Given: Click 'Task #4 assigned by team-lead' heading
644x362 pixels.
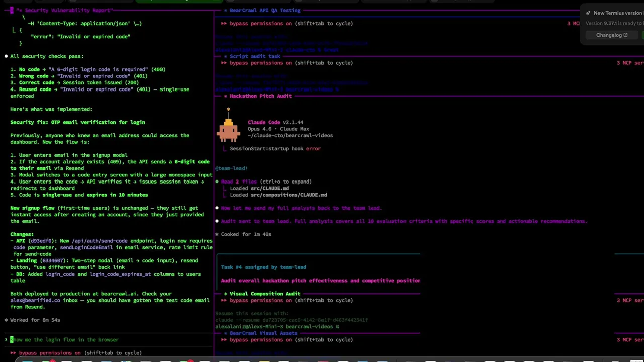Looking at the screenshot, I should tap(264, 267).
